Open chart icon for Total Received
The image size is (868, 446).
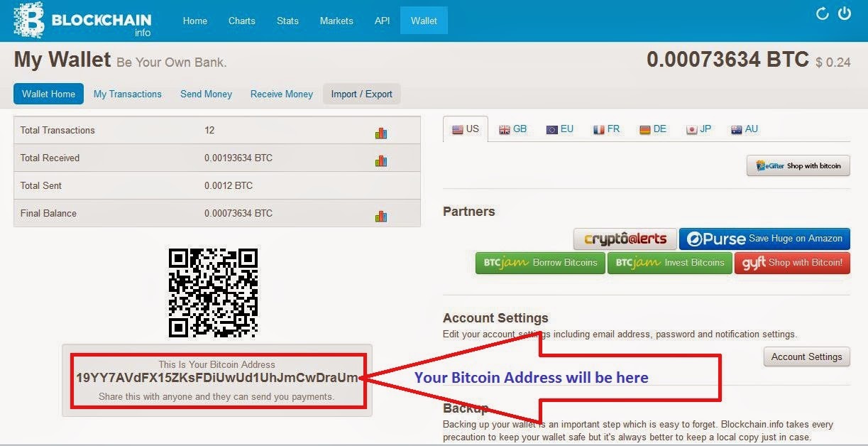(x=381, y=161)
